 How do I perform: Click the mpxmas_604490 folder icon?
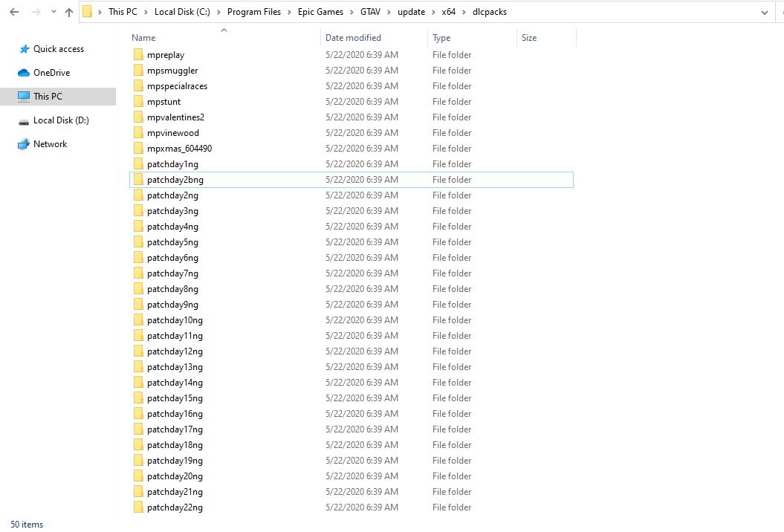click(x=138, y=148)
